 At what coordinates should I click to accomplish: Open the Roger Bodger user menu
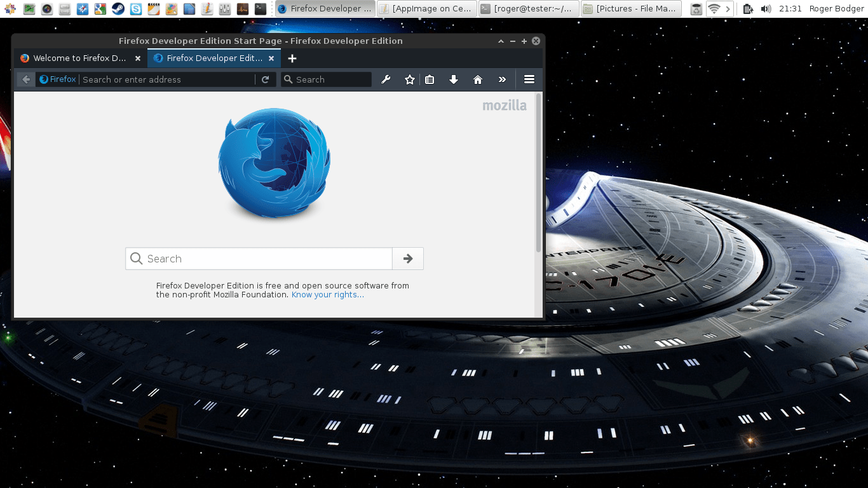pos(836,9)
